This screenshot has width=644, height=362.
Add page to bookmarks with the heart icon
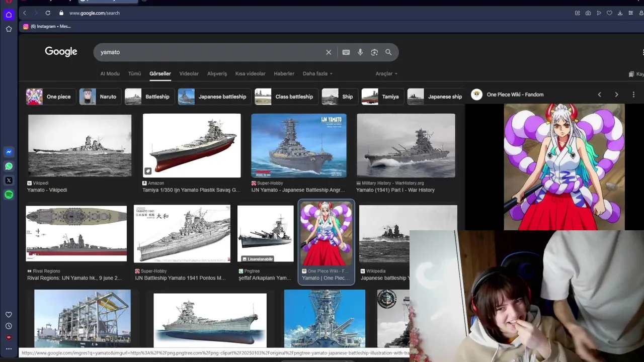click(x=609, y=13)
